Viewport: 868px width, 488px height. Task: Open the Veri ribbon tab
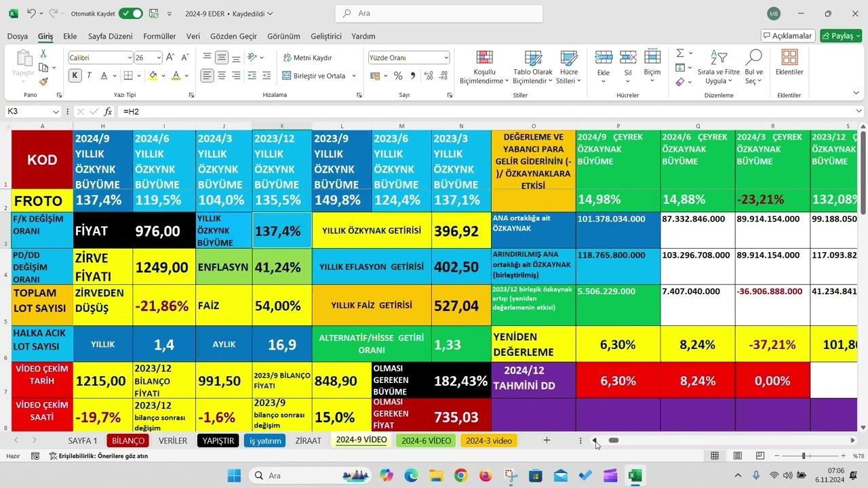(193, 36)
